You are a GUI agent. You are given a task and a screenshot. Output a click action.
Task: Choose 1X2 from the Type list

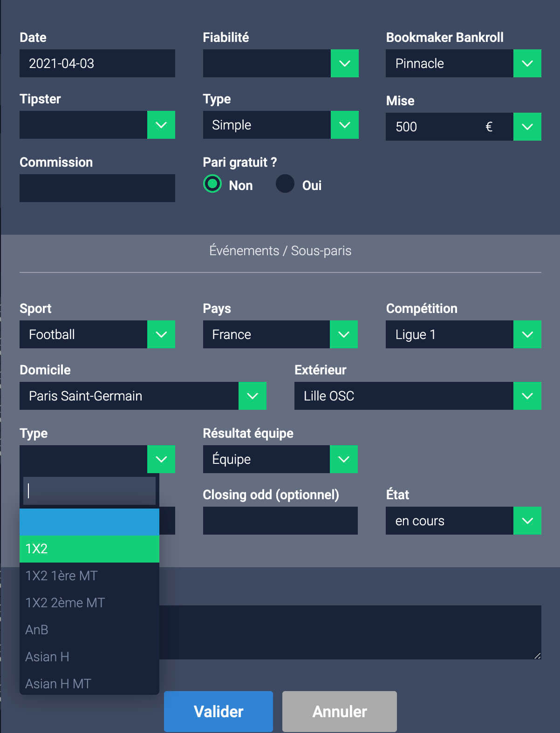(89, 549)
